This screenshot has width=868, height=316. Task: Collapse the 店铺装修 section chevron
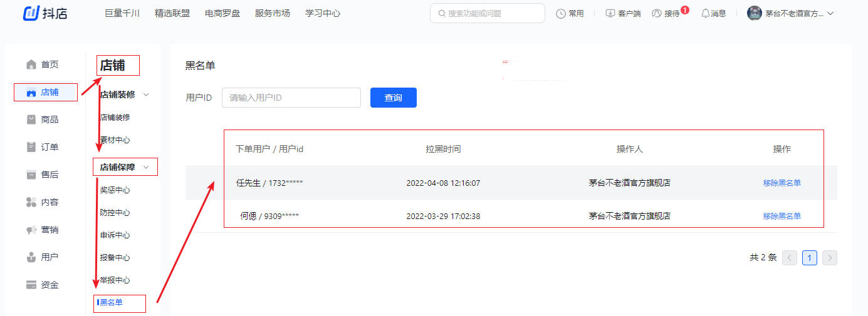click(147, 95)
